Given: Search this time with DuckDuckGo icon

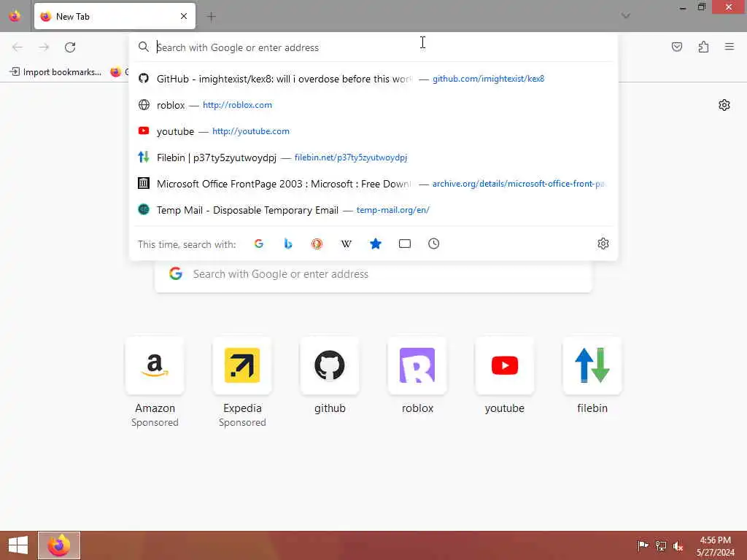Looking at the screenshot, I should coord(317,244).
